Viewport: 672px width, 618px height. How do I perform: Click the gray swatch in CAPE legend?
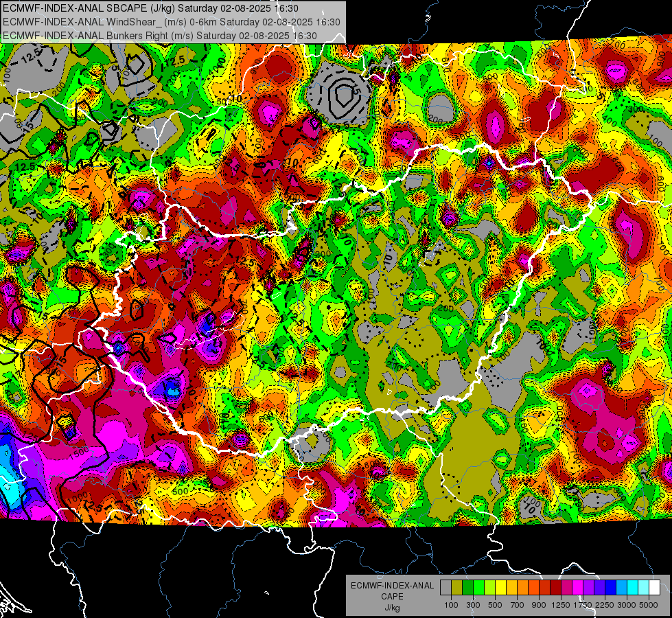[x=445, y=588]
